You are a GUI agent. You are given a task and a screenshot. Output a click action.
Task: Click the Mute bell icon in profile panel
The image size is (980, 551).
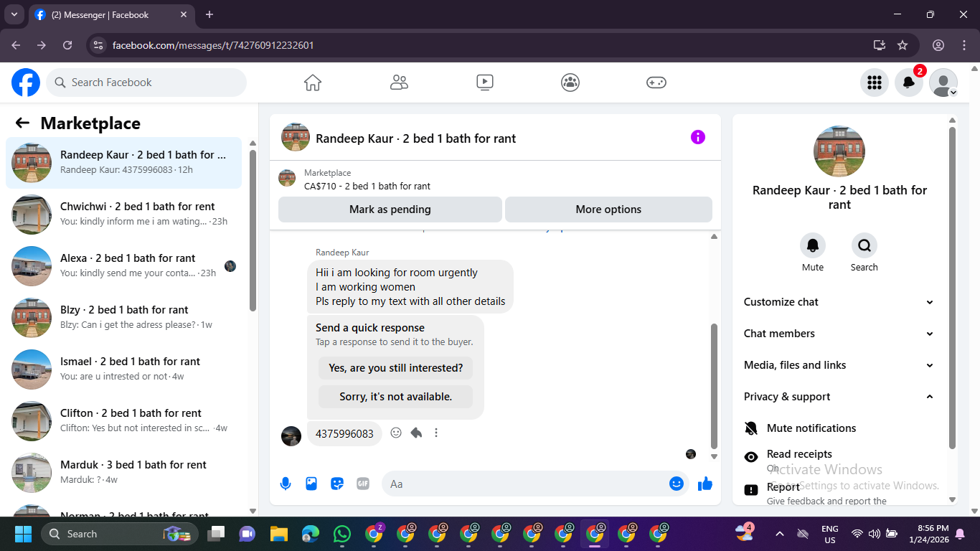pyautogui.click(x=813, y=245)
